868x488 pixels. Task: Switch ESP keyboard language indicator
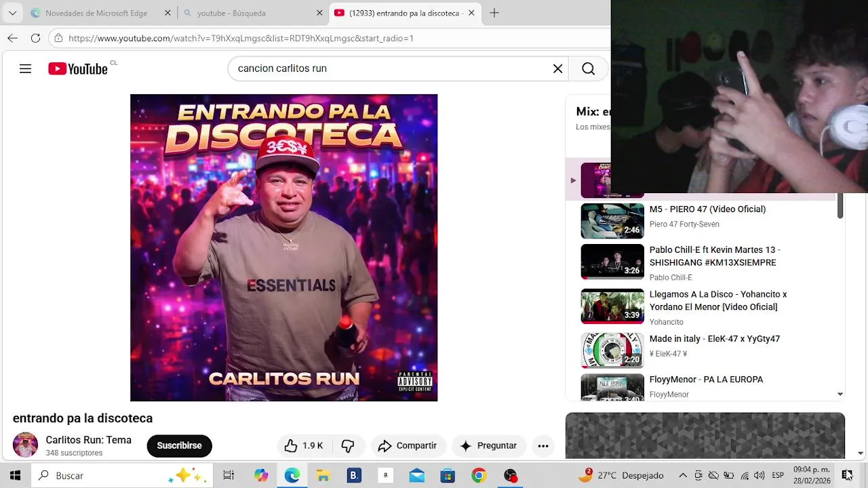[778, 476]
